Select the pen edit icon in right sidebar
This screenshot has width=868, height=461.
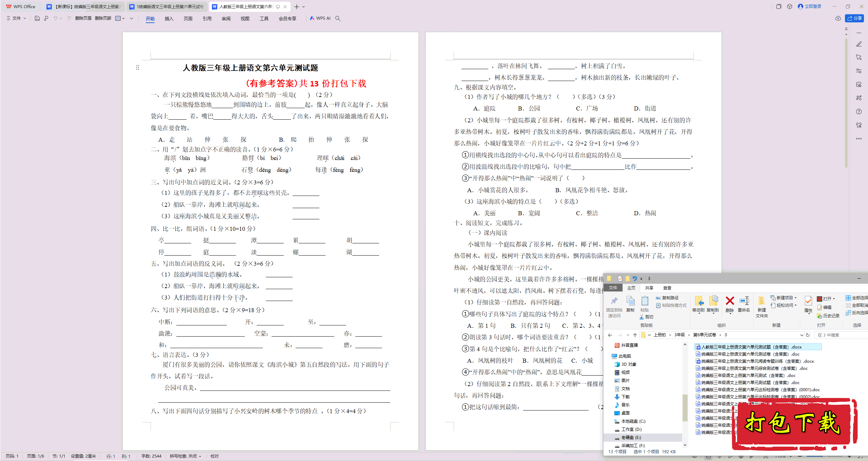tap(859, 44)
